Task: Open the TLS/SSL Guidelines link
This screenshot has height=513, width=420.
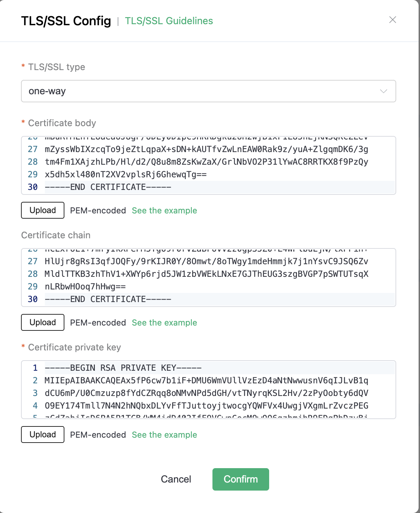Action: tap(169, 21)
